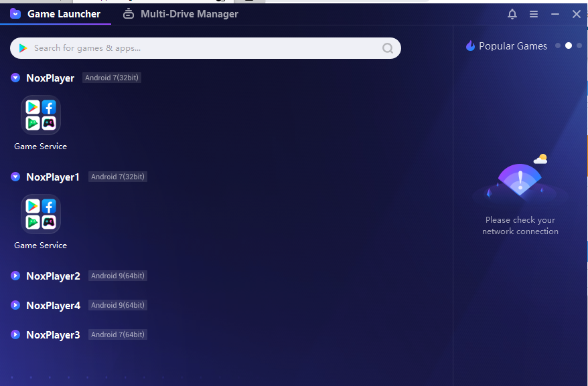This screenshot has height=386, width=588.
Task: Select the NoxPlayer4 instance name
Action: coord(54,306)
